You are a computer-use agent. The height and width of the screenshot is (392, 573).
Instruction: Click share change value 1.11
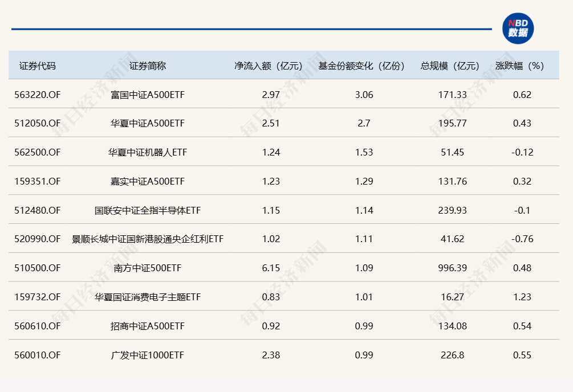[x=364, y=239]
